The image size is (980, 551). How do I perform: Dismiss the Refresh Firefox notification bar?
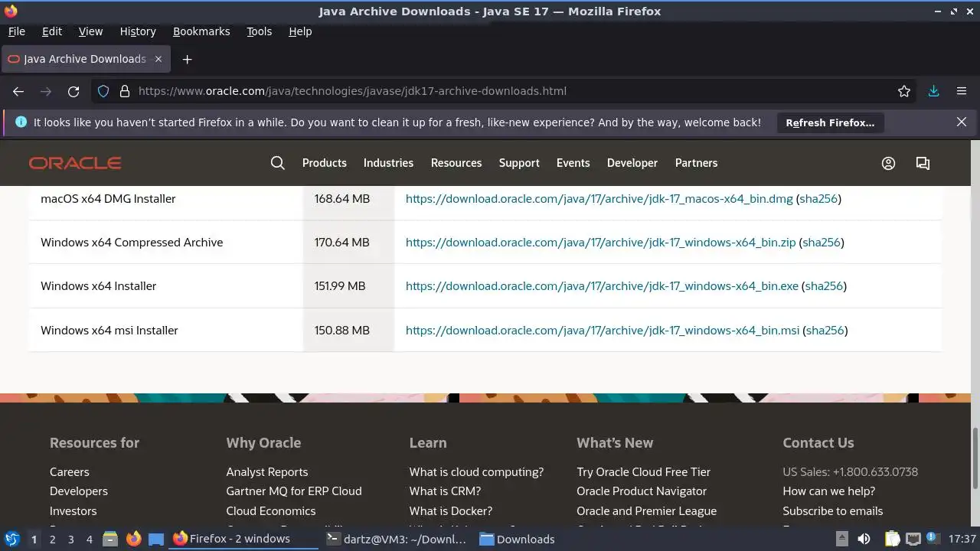tap(962, 122)
